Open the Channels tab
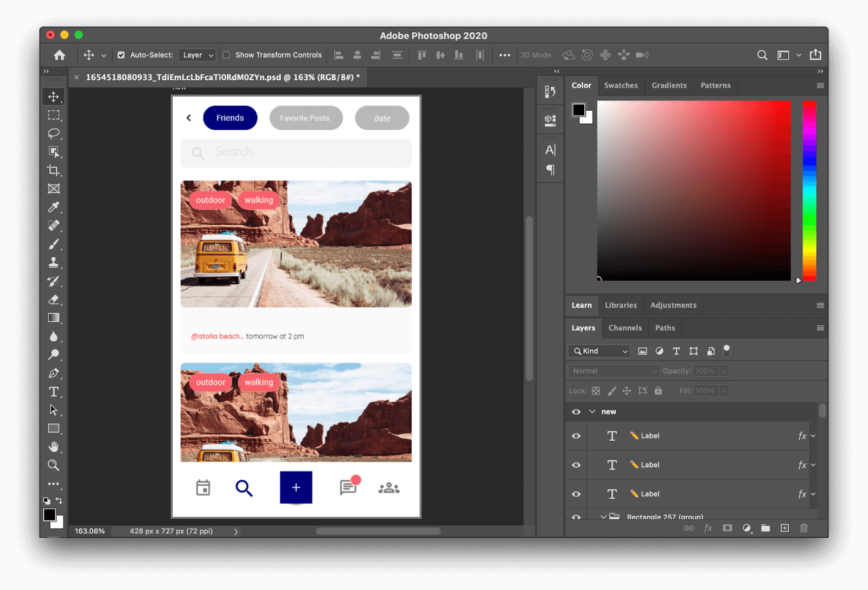868x590 pixels. [x=625, y=328]
